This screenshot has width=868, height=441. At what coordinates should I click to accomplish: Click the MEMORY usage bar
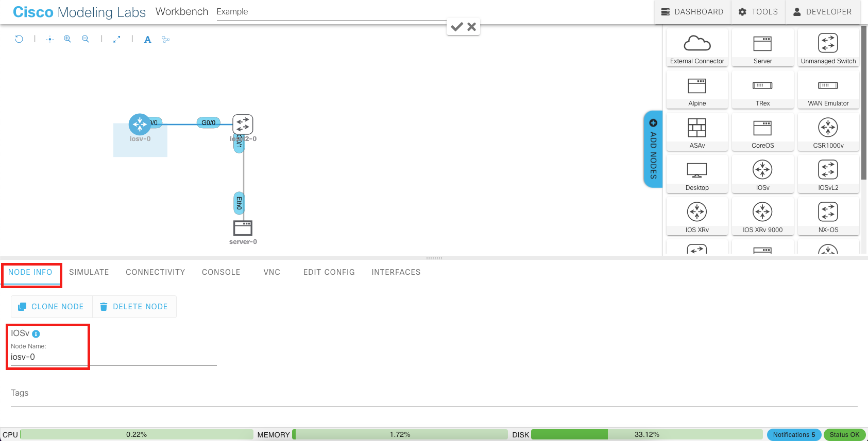(x=400, y=435)
